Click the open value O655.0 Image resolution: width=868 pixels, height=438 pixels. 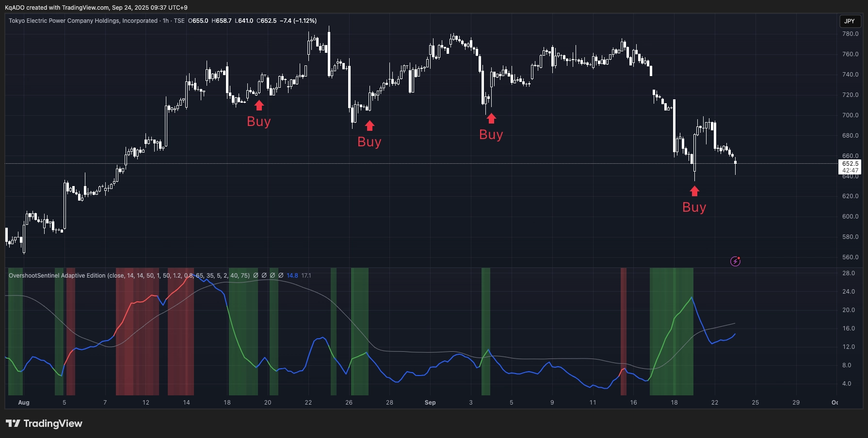[198, 21]
